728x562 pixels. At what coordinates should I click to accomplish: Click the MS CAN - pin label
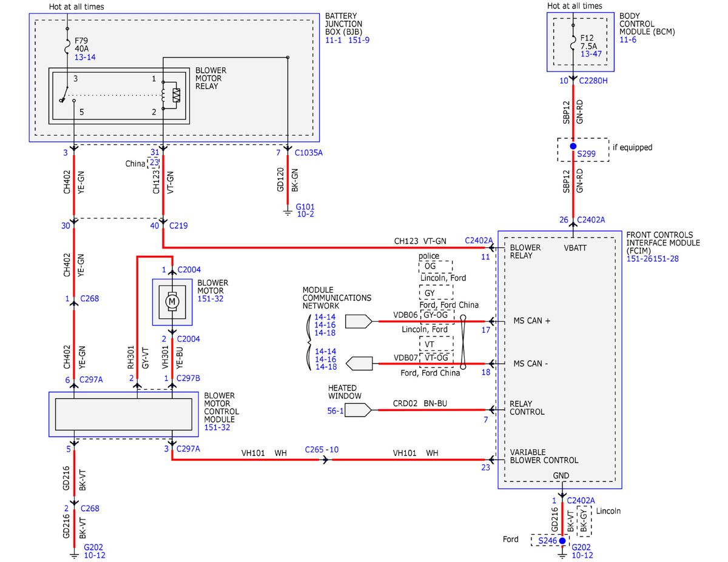tap(531, 364)
